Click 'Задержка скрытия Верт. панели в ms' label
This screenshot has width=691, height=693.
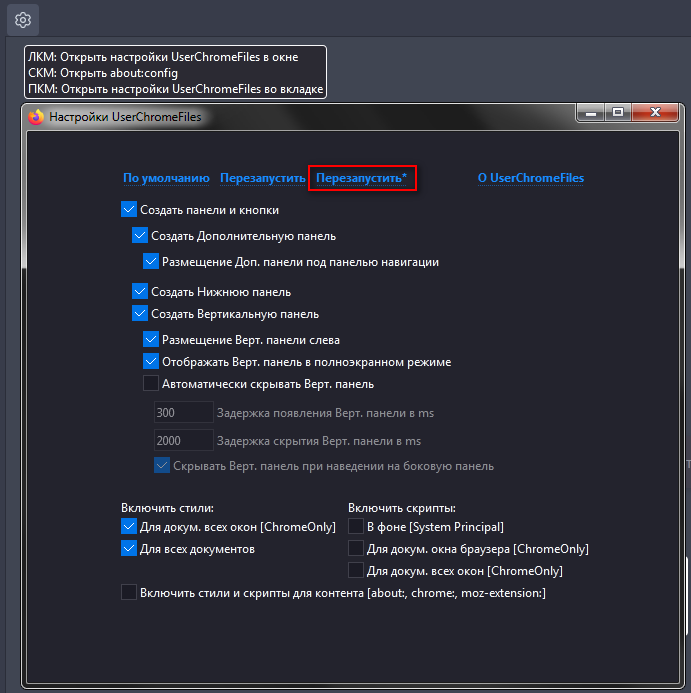(319, 441)
